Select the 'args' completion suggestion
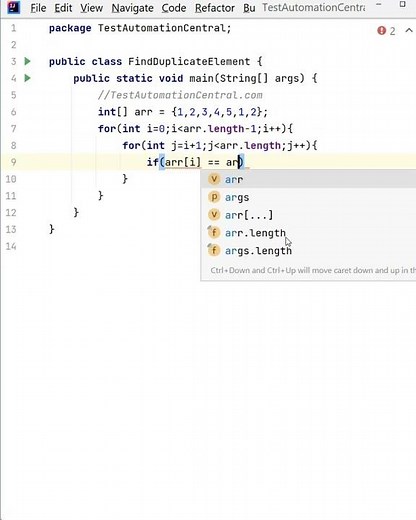Image resolution: width=416 pixels, height=520 pixels. (308, 197)
